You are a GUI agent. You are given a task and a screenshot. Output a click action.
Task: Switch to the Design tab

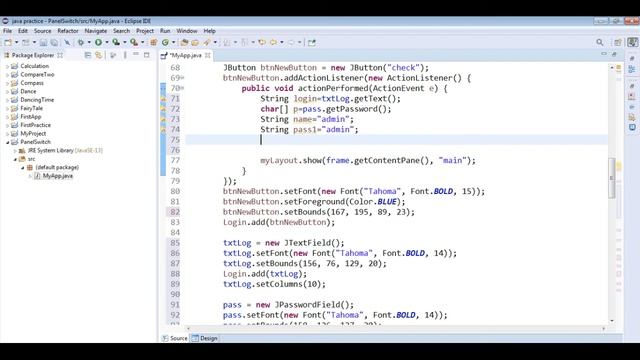coord(205,338)
